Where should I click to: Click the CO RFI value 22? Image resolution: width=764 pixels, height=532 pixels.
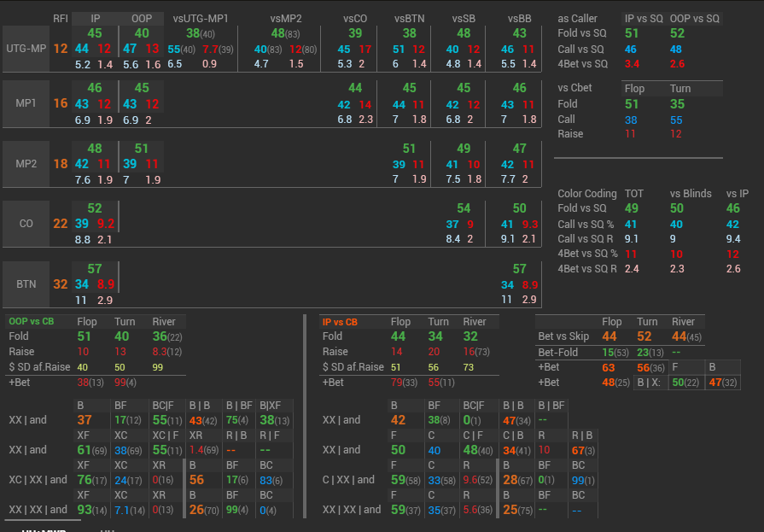click(60, 224)
